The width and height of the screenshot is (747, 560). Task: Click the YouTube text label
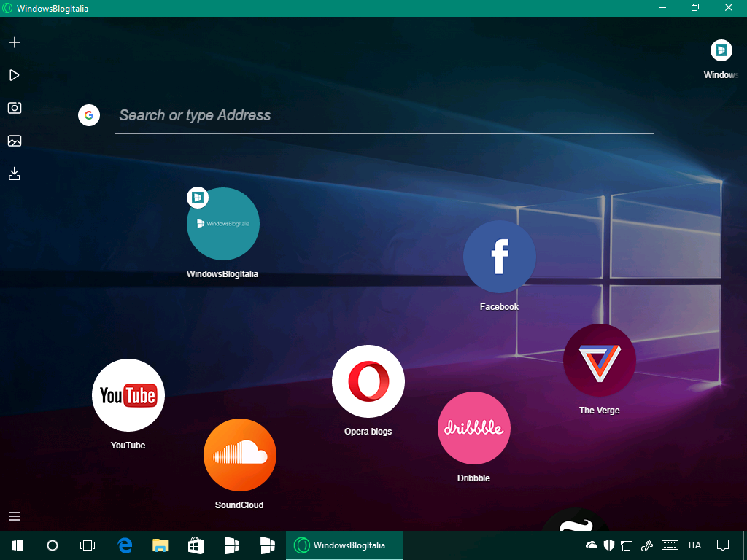tap(128, 446)
